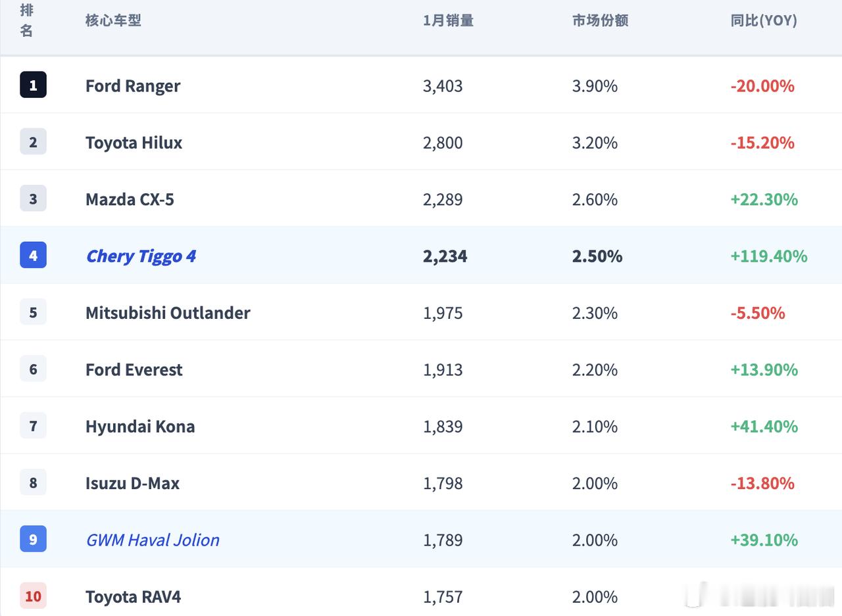Click the Hyundai Kona sales figure 1,839
Image resolution: width=842 pixels, height=616 pixels.
tap(443, 427)
